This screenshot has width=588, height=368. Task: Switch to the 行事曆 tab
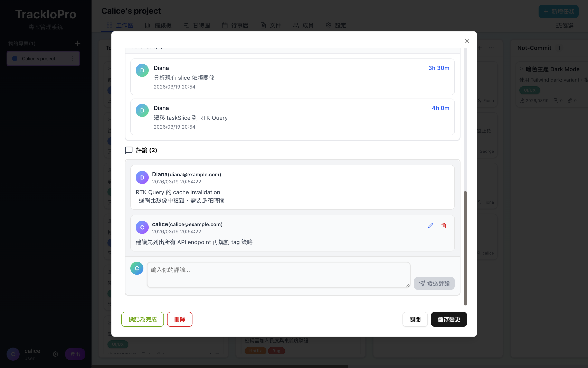pyautogui.click(x=235, y=25)
